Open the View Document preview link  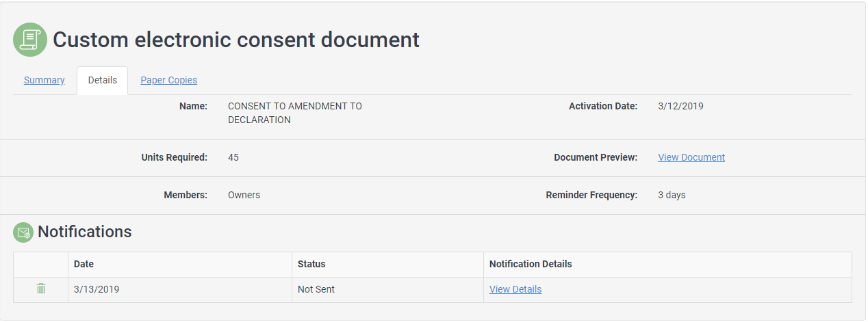tap(691, 157)
